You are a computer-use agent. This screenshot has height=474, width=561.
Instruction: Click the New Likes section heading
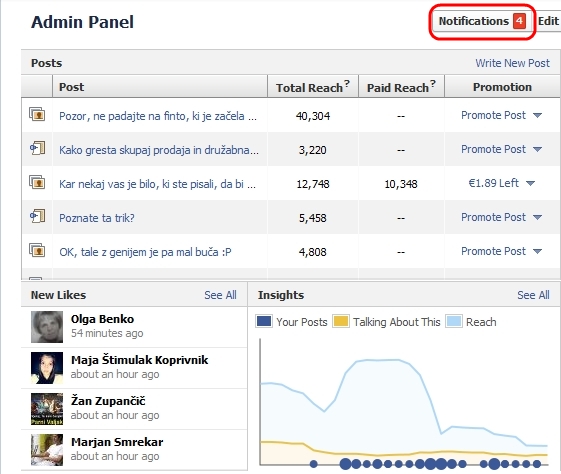click(58, 295)
